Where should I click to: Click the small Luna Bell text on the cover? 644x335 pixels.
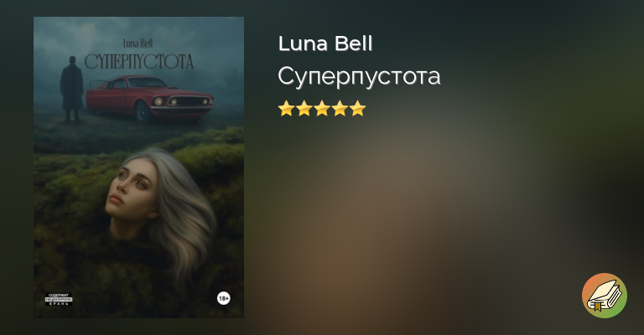(x=138, y=44)
